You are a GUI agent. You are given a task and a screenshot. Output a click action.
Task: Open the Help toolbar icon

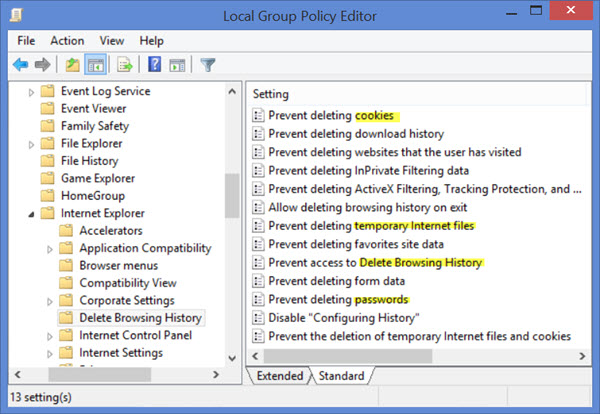pyautogui.click(x=155, y=64)
